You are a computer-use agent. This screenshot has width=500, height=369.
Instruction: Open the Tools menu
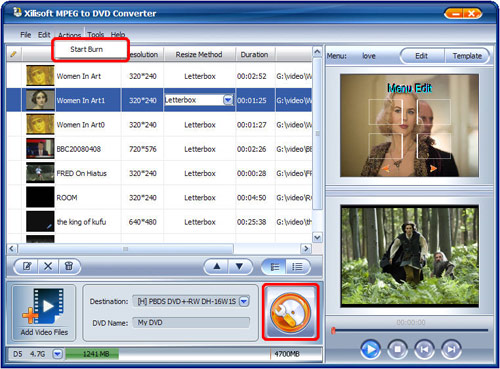point(96,35)
